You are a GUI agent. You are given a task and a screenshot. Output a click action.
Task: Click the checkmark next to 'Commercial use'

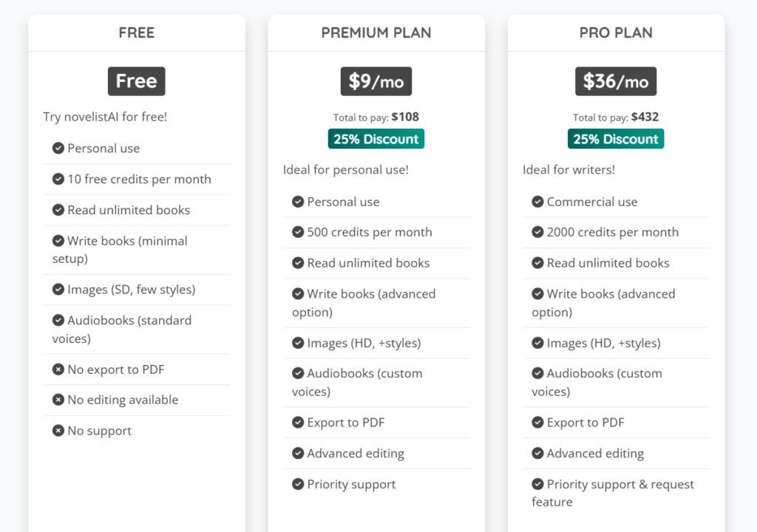[x=537, y=202]
